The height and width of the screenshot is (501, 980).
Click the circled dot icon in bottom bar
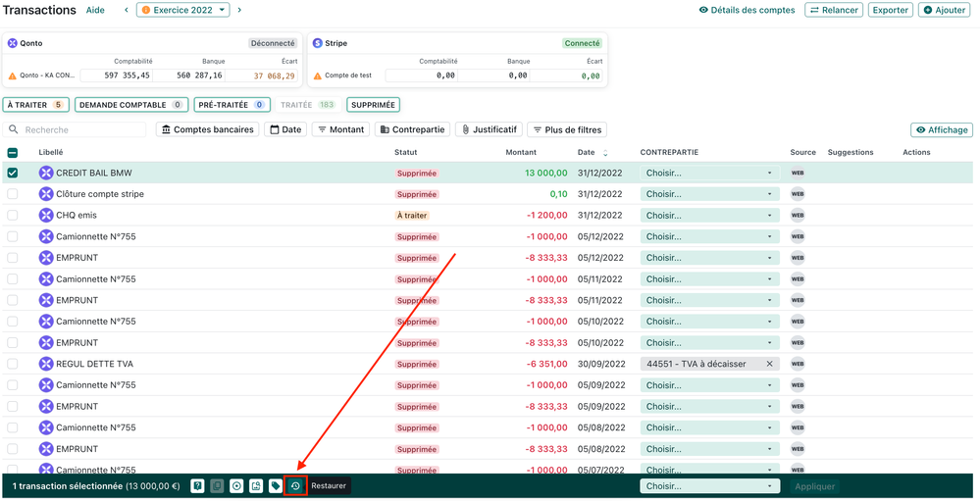pyautogui.click(x=236, y=486)
